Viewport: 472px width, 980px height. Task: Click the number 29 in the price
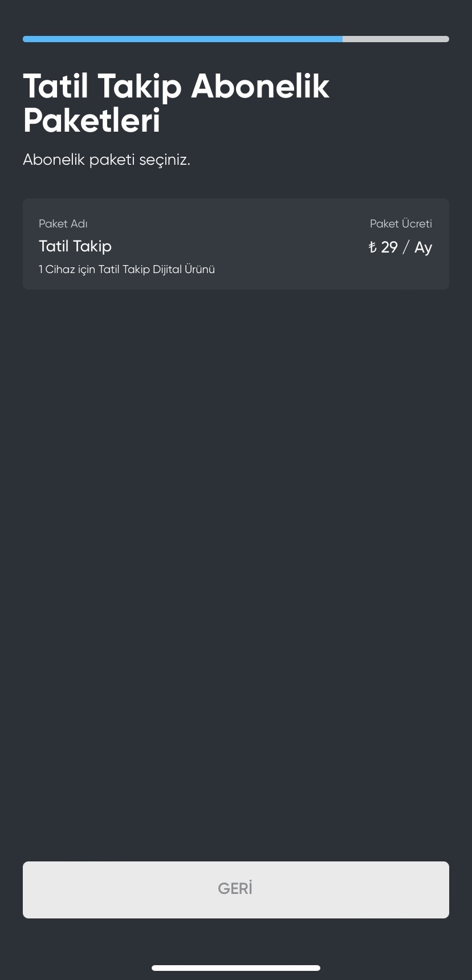(389, 247)
